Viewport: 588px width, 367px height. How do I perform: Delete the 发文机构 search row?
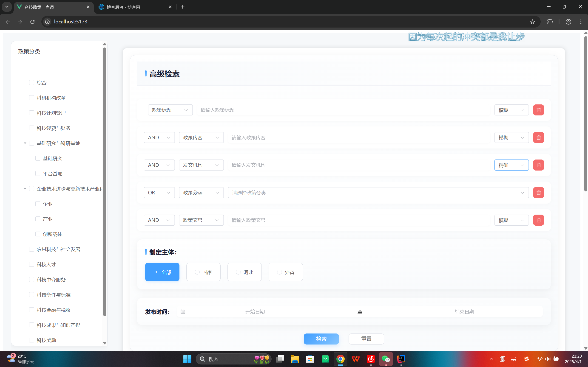[x=538, y=165]
